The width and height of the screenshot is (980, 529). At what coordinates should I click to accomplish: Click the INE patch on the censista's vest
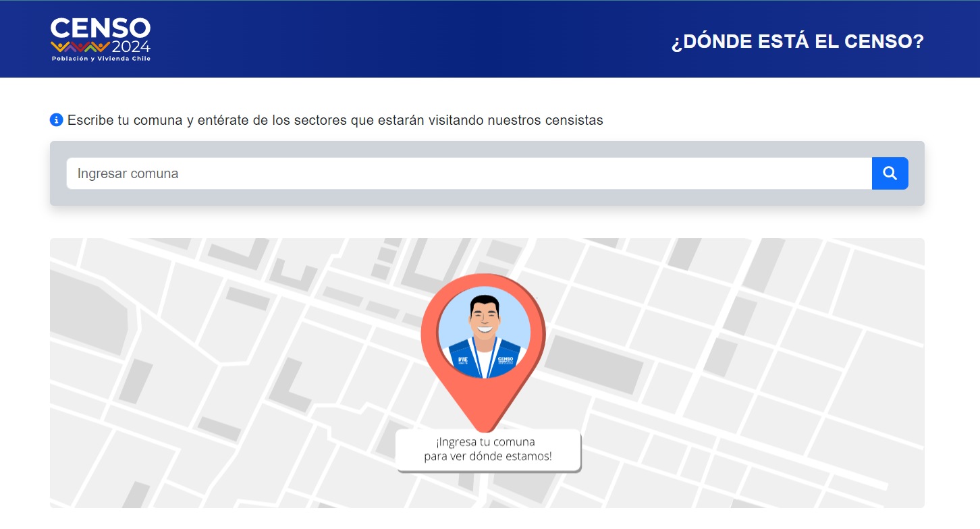tap(462, 360)
